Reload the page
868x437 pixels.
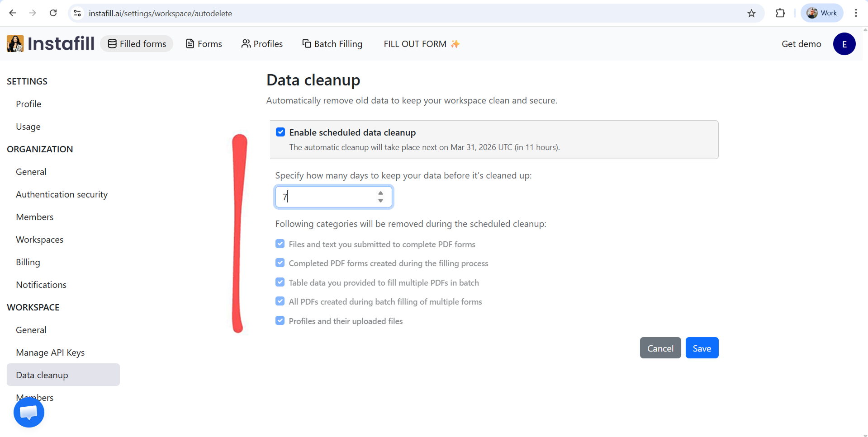click(53, 13)
